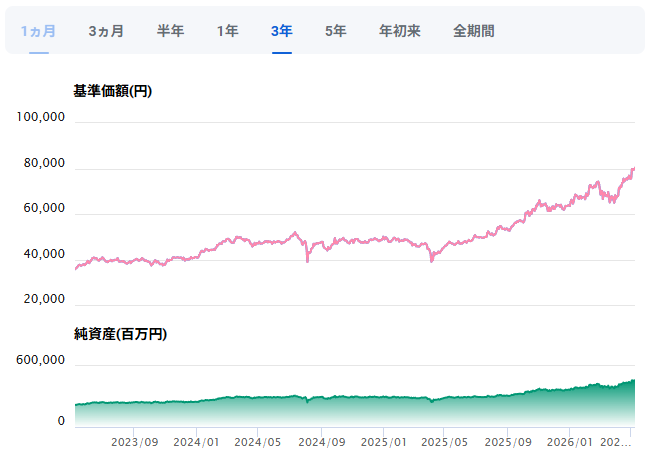The image size is (650, 459).
Task: Click the 100,000 y-axis label
Action: click(41, 117)
